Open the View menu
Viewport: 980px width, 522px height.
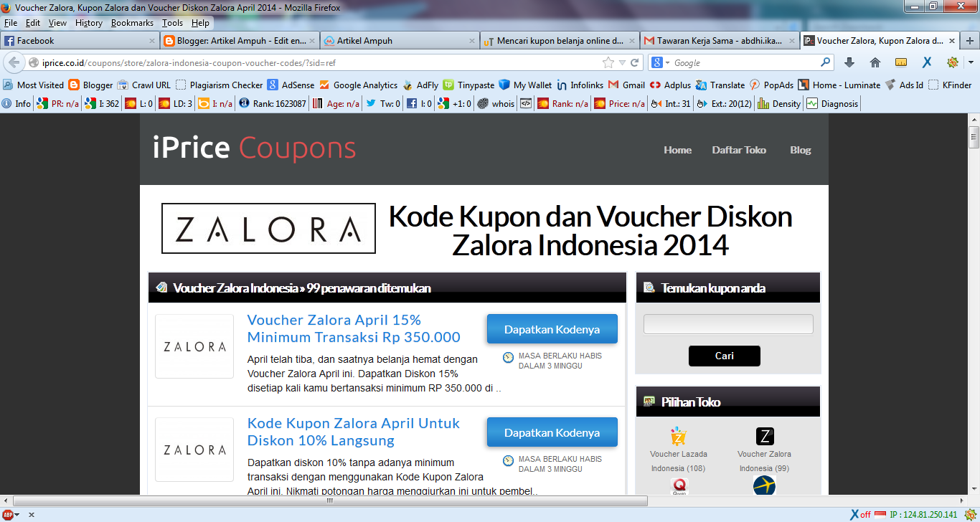tap(57, 23)
